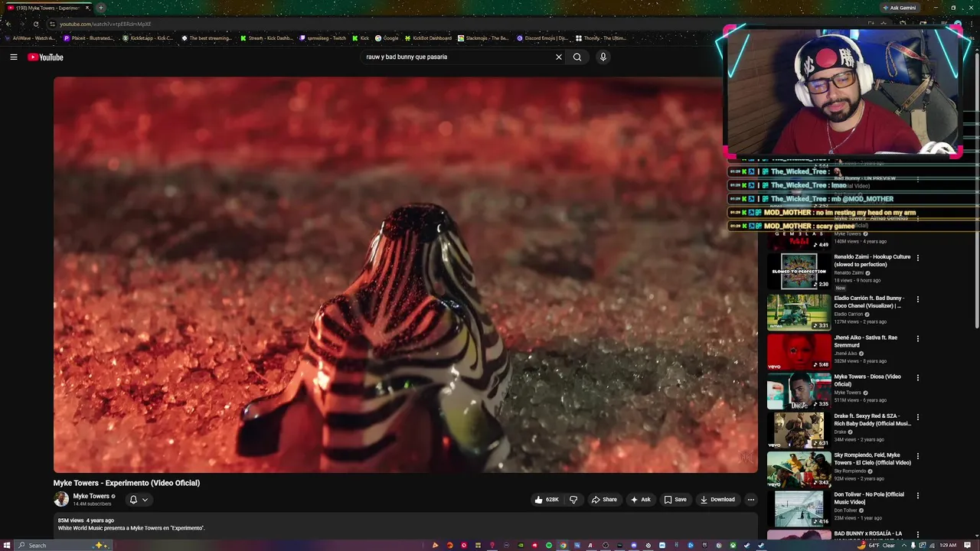Open options menu for Renaldo Zaimi Hookup Culture
980x551 pixels.
coord(917,258)
